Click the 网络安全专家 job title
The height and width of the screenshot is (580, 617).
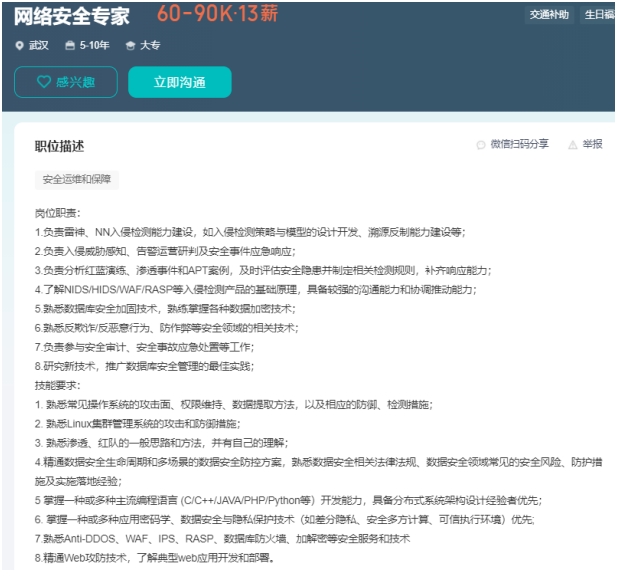[72, 16]
